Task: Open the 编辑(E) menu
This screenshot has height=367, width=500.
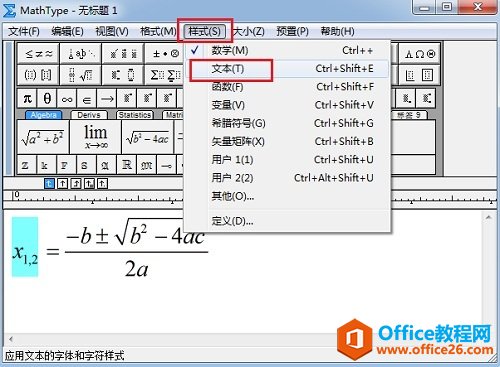Action: coord(68,32)
